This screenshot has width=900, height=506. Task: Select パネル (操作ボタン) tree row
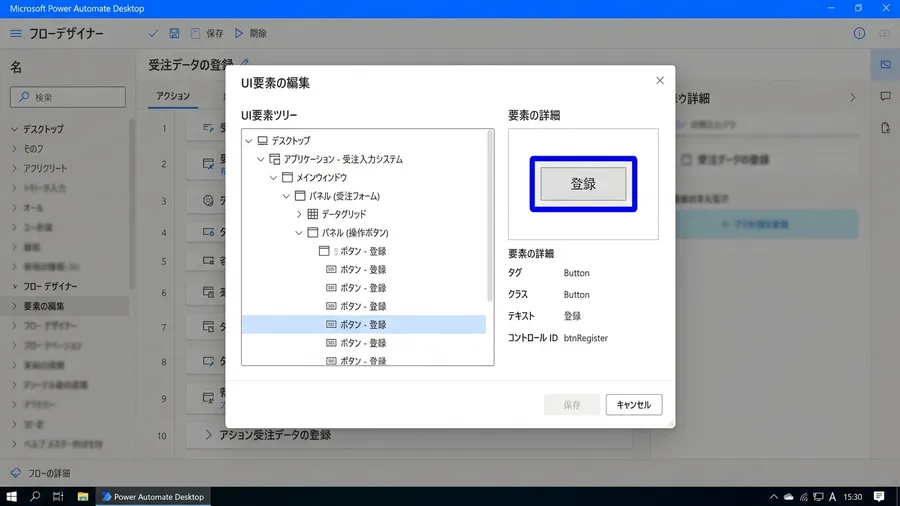364,233
